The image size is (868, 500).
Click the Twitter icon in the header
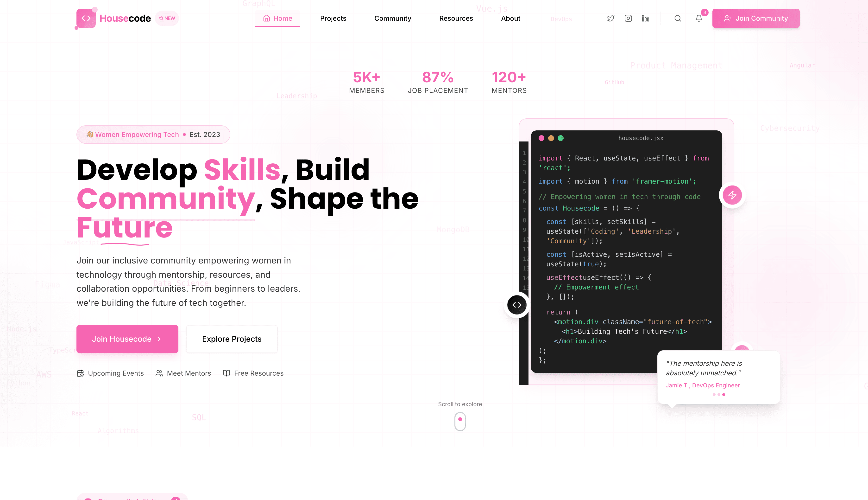[611, 18]
